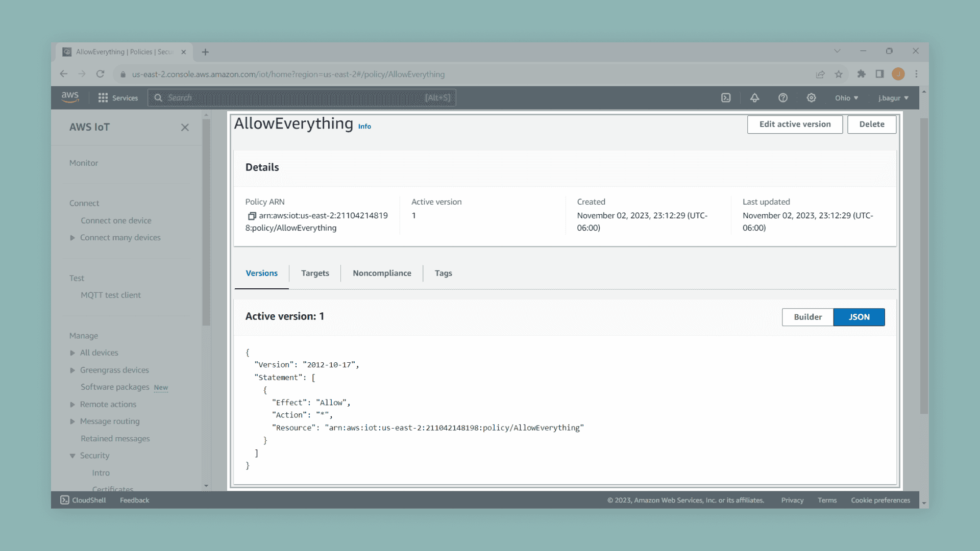Bookmark this page with the star icon
This screenshot has height=551, width=980.
839,74
